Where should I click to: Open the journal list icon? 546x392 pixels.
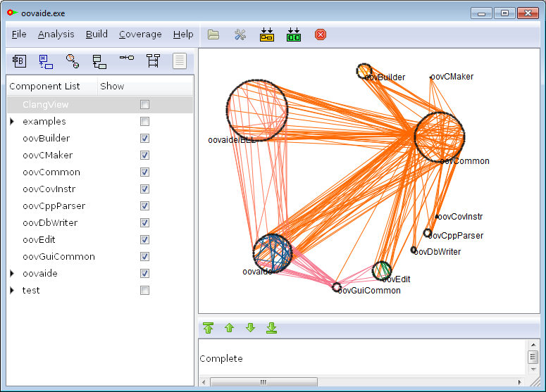180,61
